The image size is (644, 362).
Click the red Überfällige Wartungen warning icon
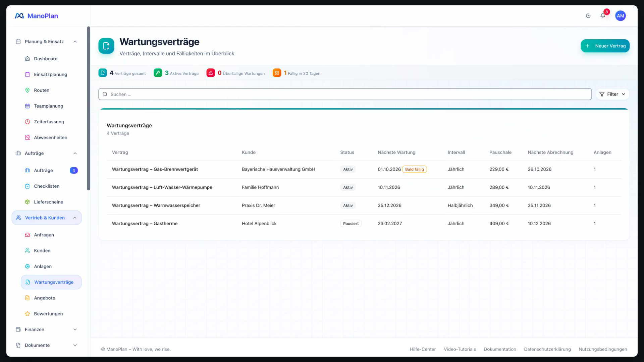pos(211,73)
